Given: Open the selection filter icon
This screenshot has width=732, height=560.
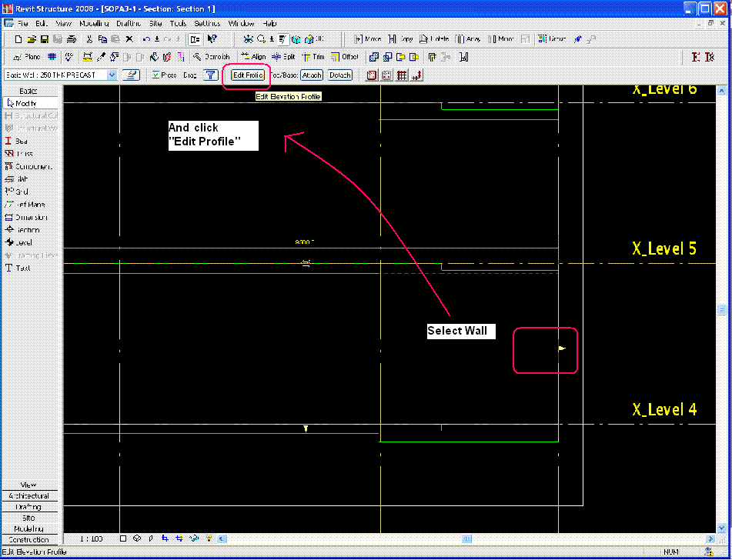Looking at the screenshot, I should point(210,75).
